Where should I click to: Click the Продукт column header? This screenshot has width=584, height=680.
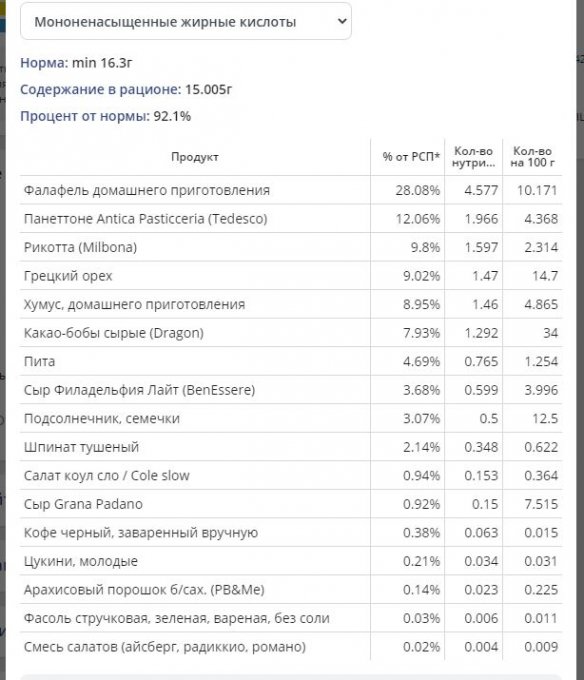tap(195, 157)
